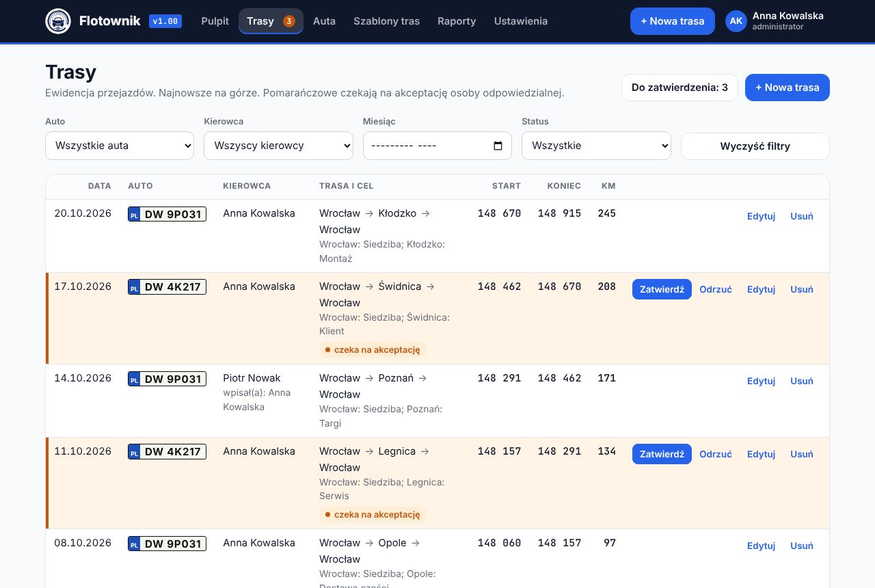The width and height of the screenshot is (875, 588).
Task: Delete the 17.10.2026 Świdnica route
Action: tap(802, 289)
